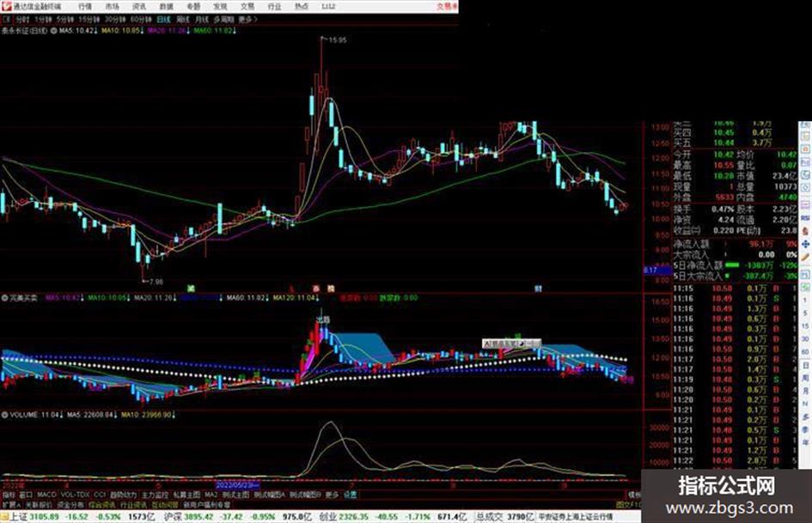Open the 行业 menu at top
This screenshot has height=523, width=812.
[x=274, y=6]
